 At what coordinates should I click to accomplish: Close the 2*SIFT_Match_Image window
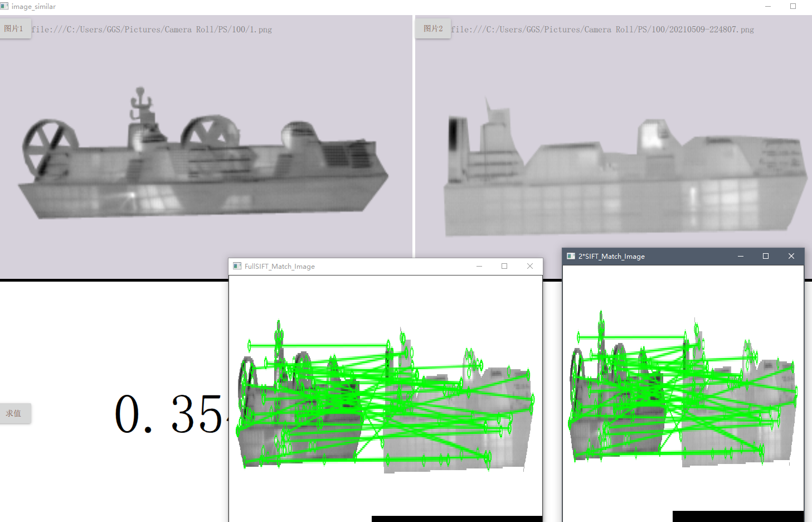point(791,256)
